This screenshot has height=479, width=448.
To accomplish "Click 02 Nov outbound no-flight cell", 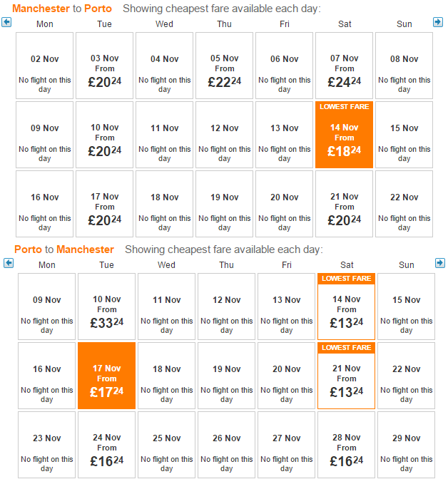I will (x=45, y=66).
